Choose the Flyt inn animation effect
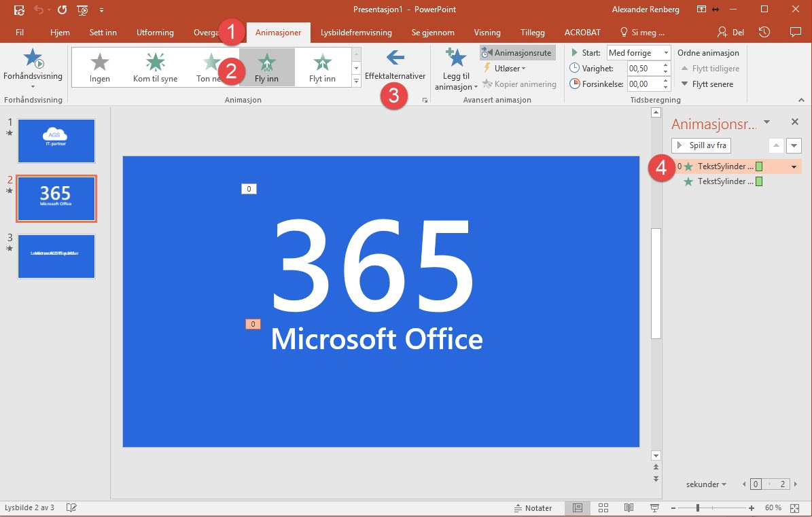Screen dimensions: 812x517 point(322,67)
